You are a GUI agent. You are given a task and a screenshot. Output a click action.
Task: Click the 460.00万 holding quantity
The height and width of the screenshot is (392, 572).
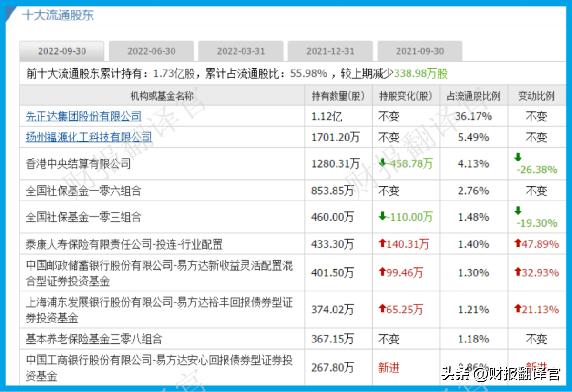333,217
